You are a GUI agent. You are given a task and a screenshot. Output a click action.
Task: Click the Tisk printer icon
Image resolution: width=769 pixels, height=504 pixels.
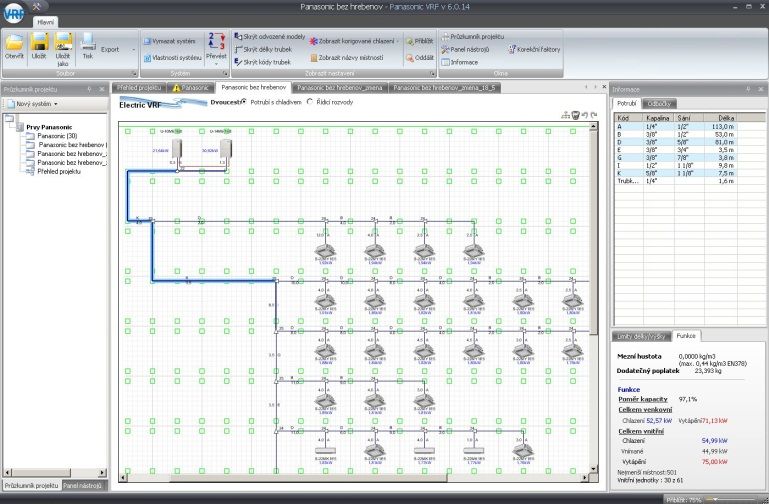(x=88, y=42)
